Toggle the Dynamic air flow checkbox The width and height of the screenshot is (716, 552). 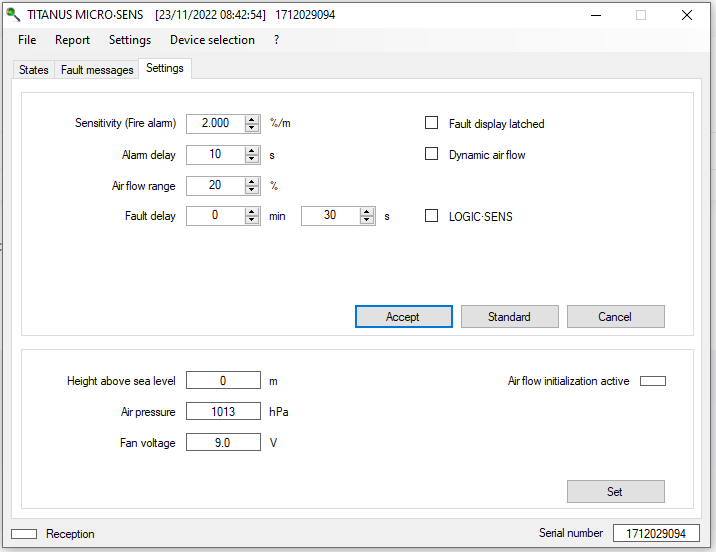432,154
